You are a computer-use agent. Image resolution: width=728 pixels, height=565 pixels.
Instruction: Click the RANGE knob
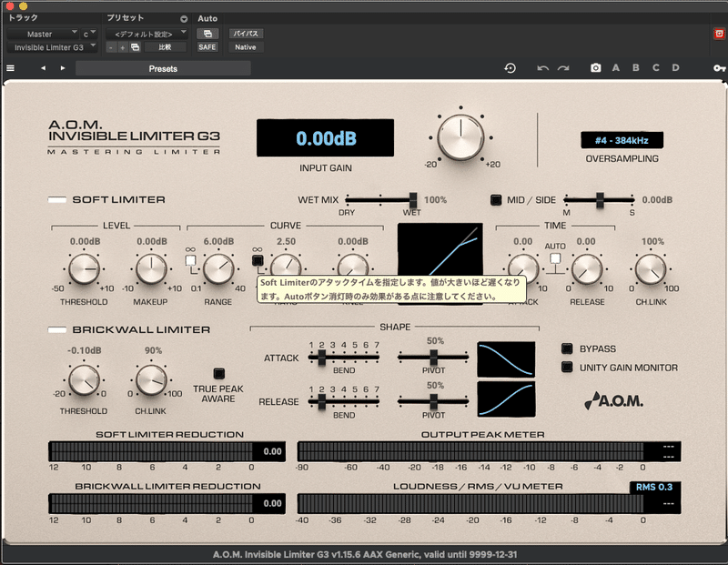218,268
